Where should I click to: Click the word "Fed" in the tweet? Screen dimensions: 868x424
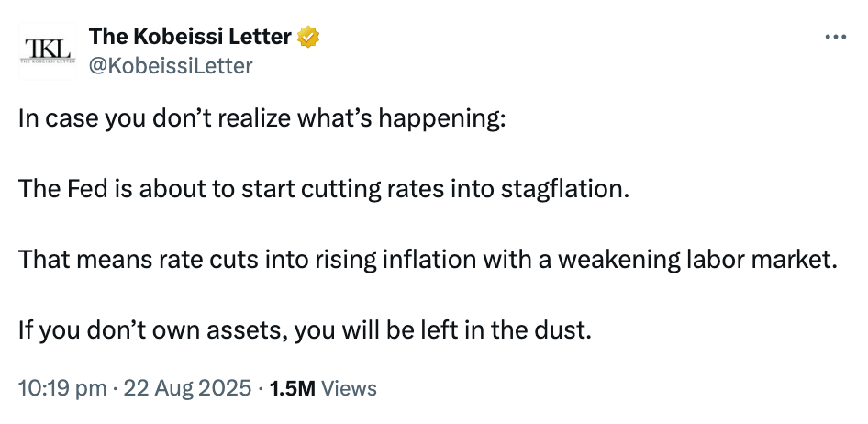pyautogui.click(x=77, y=190)
